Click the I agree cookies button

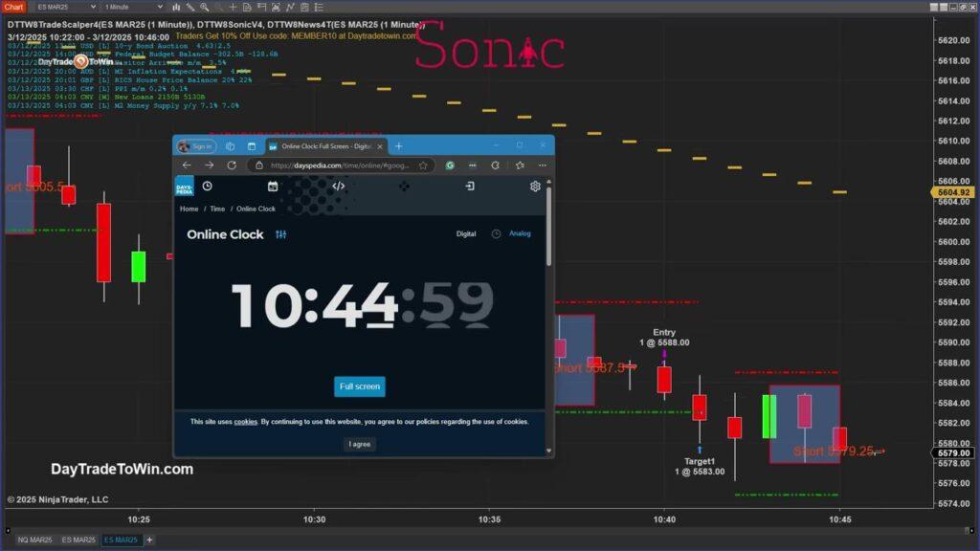point(358,443)
